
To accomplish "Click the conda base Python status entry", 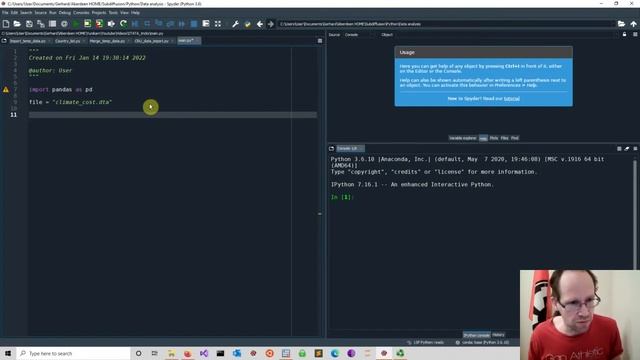I will (483, 342).
